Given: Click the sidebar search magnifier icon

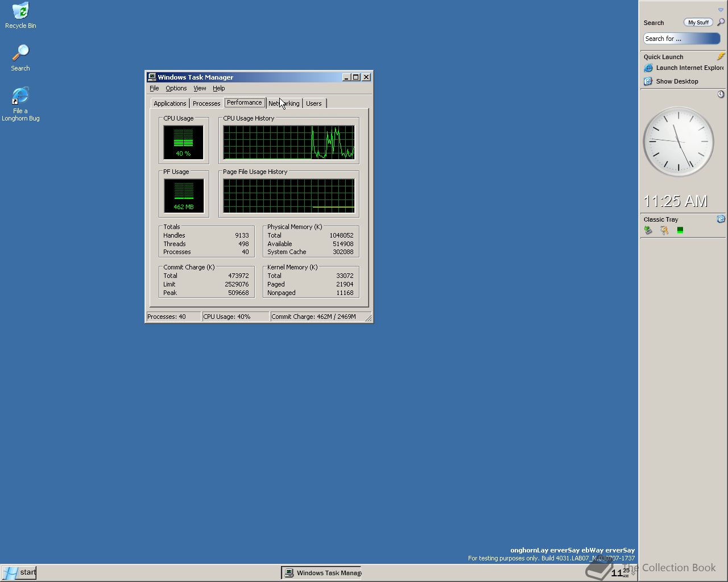Looking at the screenshot, I should click(x=721, y=22).
